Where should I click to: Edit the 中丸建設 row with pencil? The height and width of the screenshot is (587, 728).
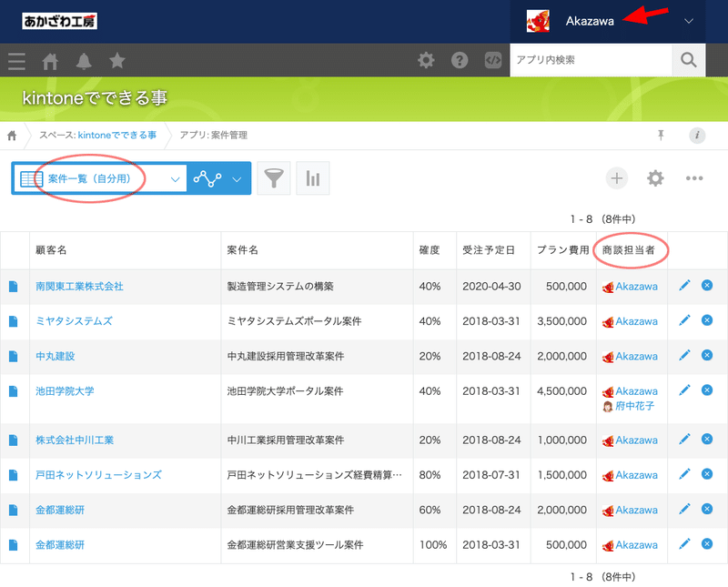tap(684, 355)
